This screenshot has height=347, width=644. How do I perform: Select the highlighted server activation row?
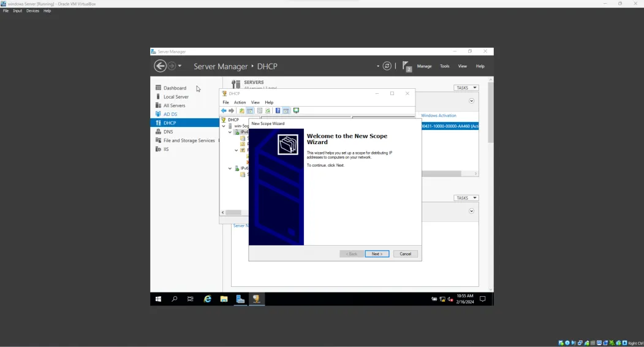[x=450, y=126]
